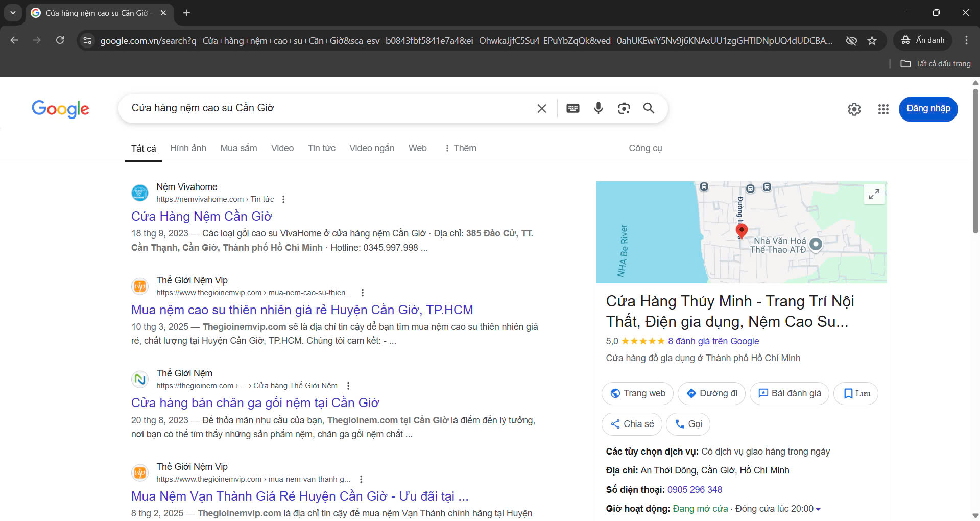The height and width of the screenshot is (521, 980).
Task: Open the map thumbnail in knowledge panel
Action: [x=742, y=232]
